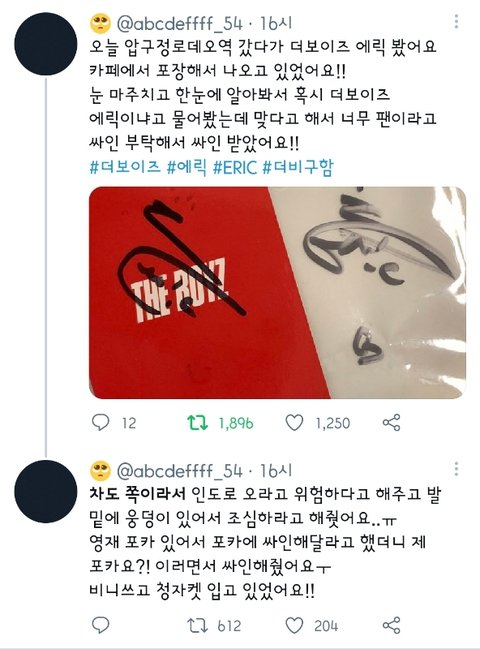This screenshot has height=649, width=480.
Task: Open the first tweet's 12 replies count
Action: click(x=129, y=423)
